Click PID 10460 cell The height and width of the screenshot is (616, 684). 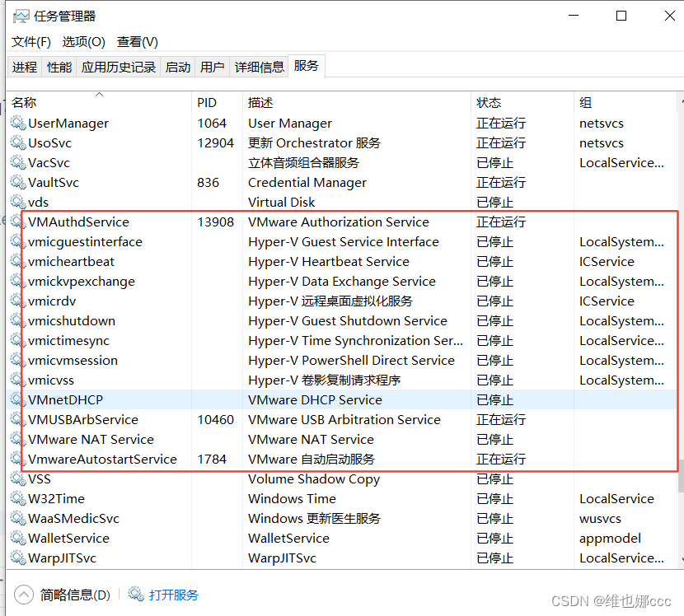(x=215, y=419)
